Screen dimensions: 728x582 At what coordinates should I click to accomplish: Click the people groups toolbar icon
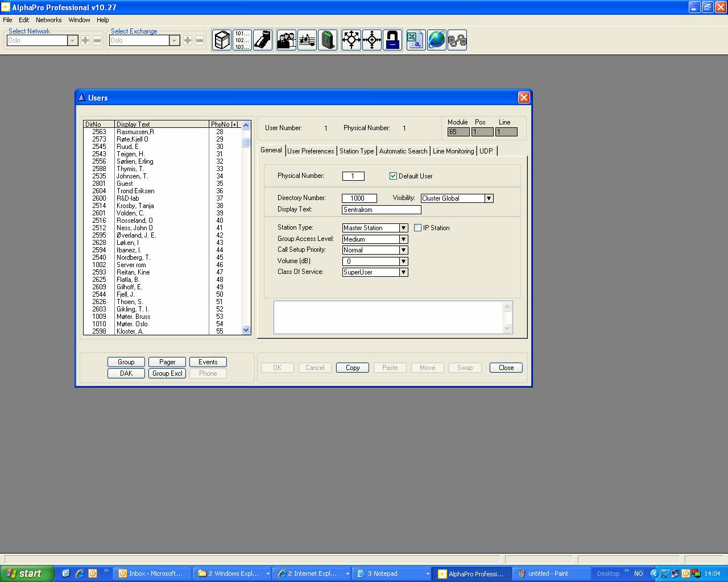pyautogui.click(x=286, y=40)
